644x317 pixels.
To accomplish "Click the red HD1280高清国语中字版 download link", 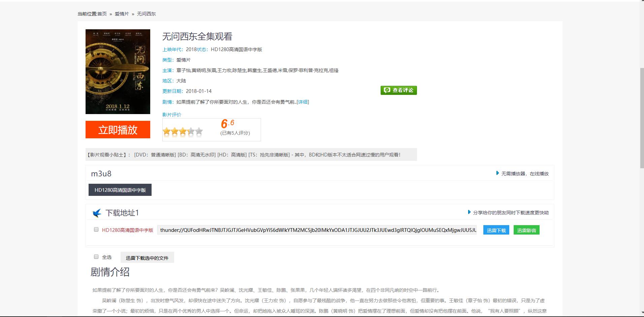I will (128, 230).
